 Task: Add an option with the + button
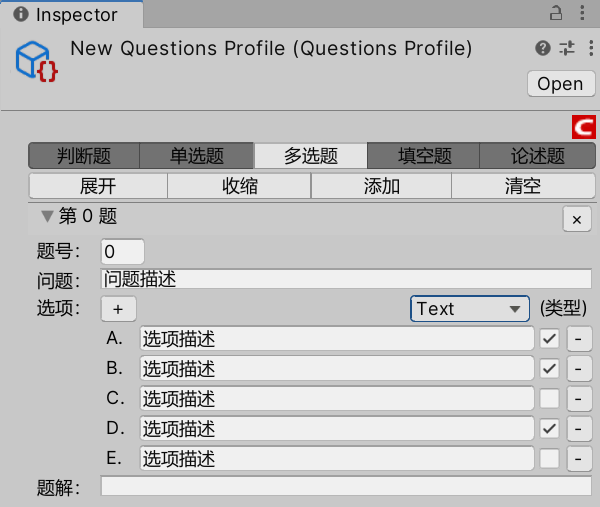[118, 309]
